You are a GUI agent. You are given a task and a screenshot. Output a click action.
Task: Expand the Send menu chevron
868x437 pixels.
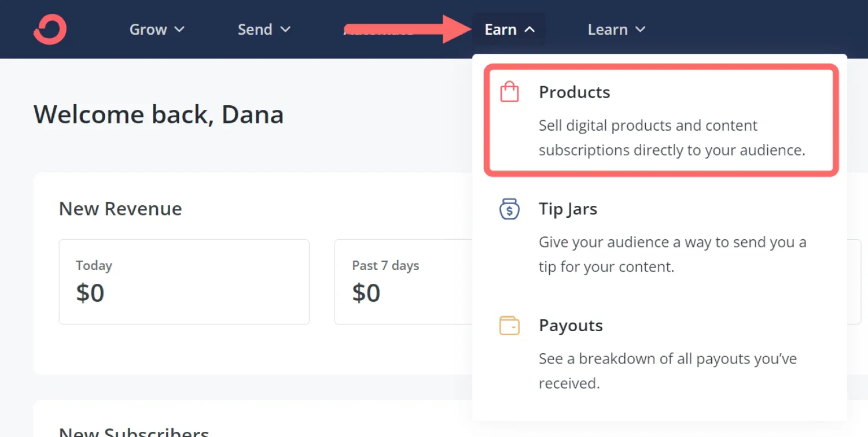285,29
